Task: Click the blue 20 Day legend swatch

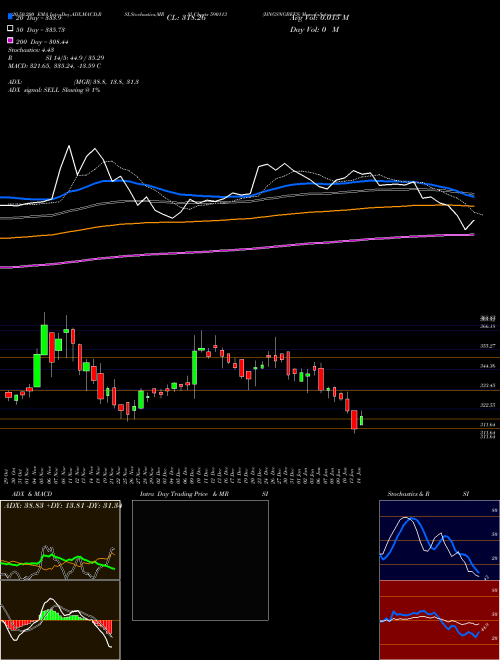Action: click(x=10, y=17)
